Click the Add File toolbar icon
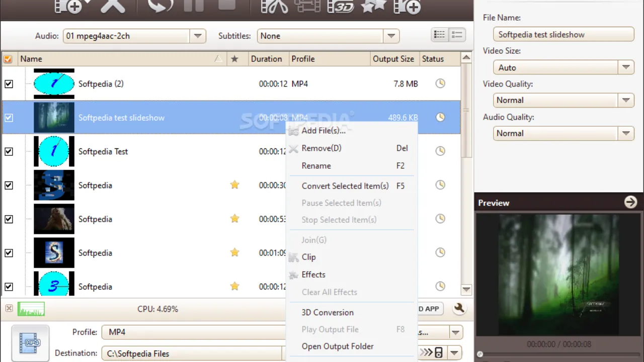The image size is (644, 362). [x=68, y=6]
